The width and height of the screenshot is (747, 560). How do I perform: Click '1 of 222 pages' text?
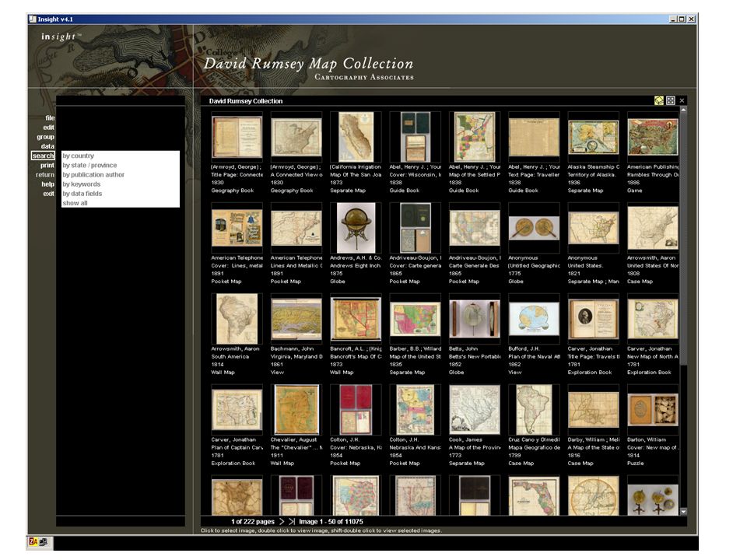[x=252, y=521]
